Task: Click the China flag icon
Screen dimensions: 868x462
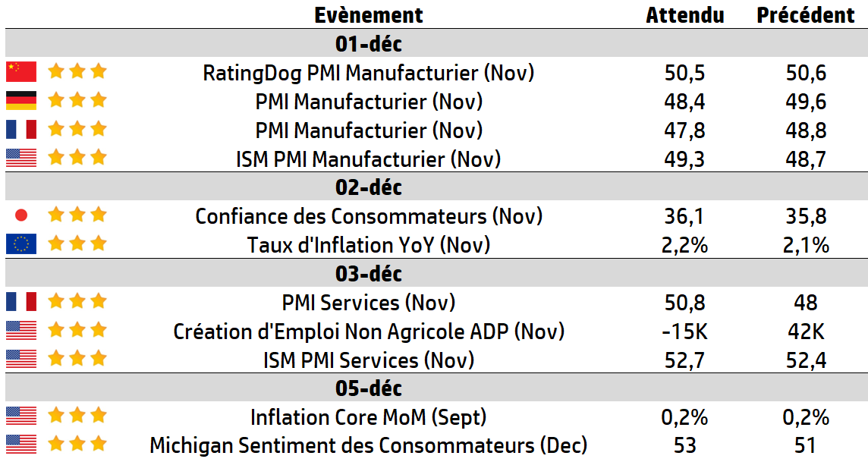Action: coord(21,72)
